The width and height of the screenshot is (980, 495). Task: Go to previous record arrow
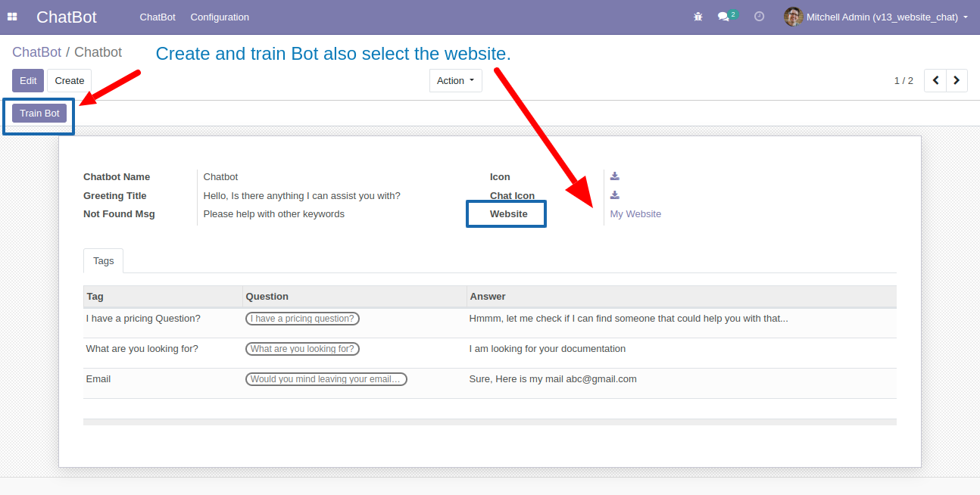click(935, 80)
